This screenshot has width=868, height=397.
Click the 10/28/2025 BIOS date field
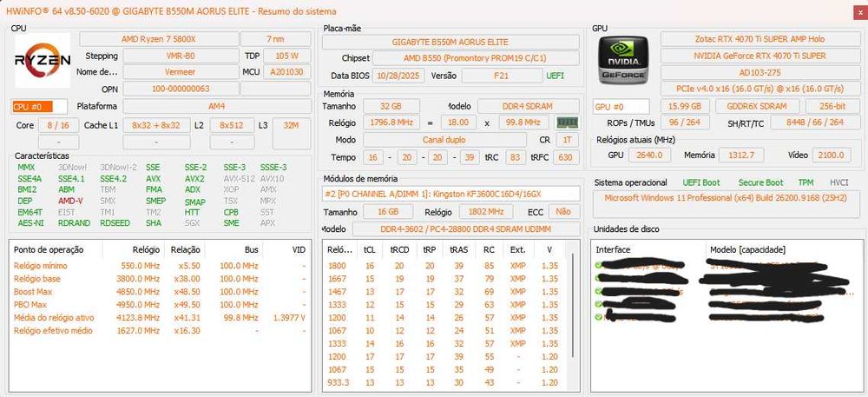(x=398, y=76)
